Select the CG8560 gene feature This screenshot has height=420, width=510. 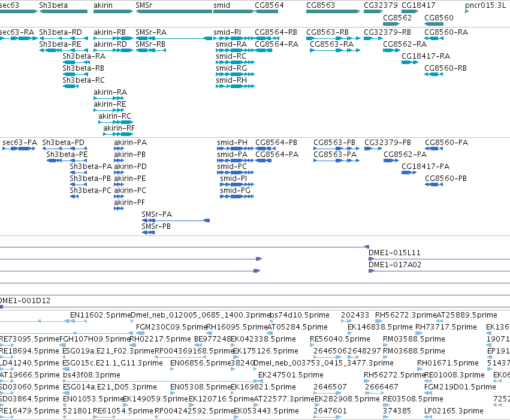pyautogui.click(x=434, y=24)
